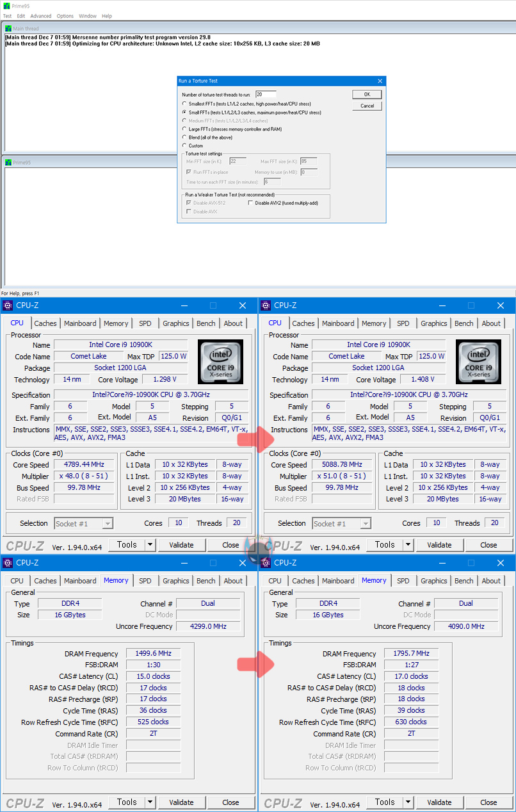Open the About tab in the 5088.78 MHz CPU-Z window
516x812 pixels.
click(x=491, y=323)
